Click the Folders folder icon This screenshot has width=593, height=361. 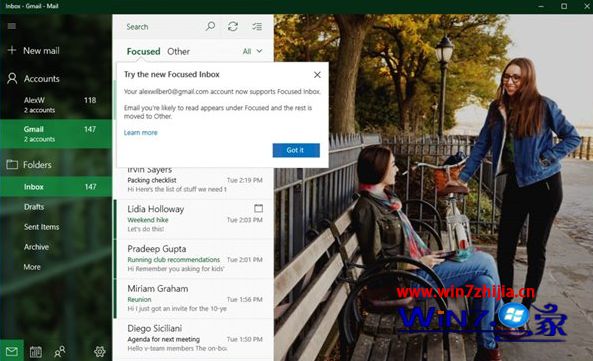pyautogui.click(x=12, y=164)
